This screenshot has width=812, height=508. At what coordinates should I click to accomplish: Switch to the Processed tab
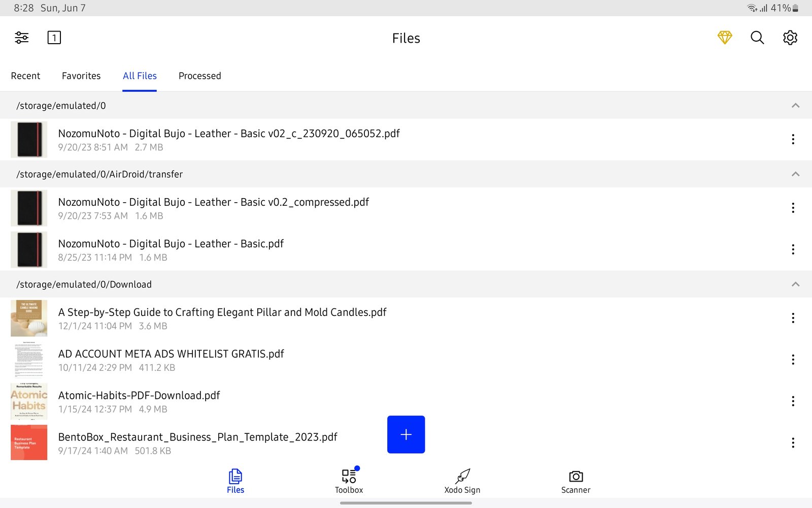pos(200,76)
